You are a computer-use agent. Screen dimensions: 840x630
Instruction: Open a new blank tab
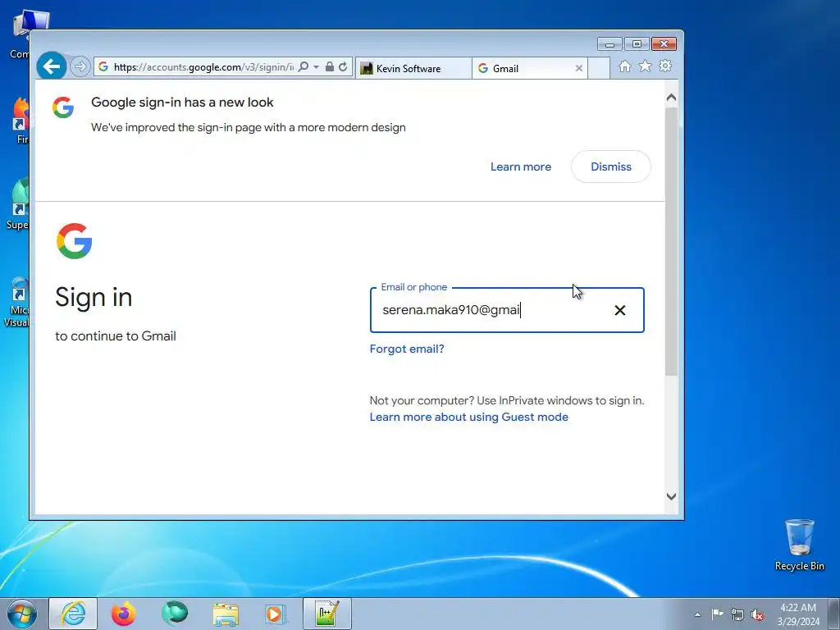pos(599,69)
